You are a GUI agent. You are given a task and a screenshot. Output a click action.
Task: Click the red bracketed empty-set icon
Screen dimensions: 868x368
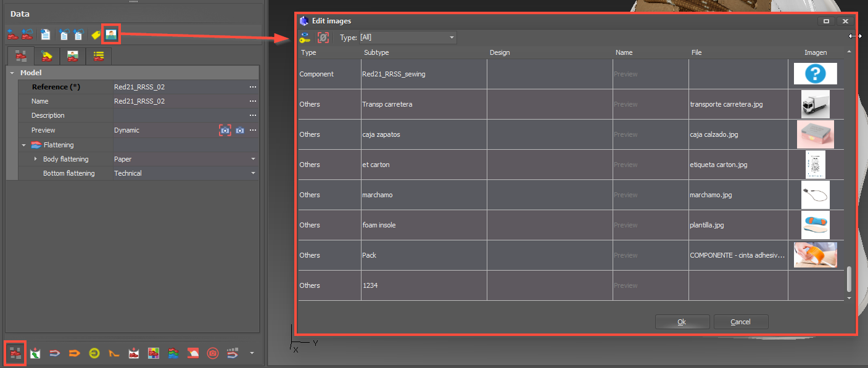pos(323,38)
